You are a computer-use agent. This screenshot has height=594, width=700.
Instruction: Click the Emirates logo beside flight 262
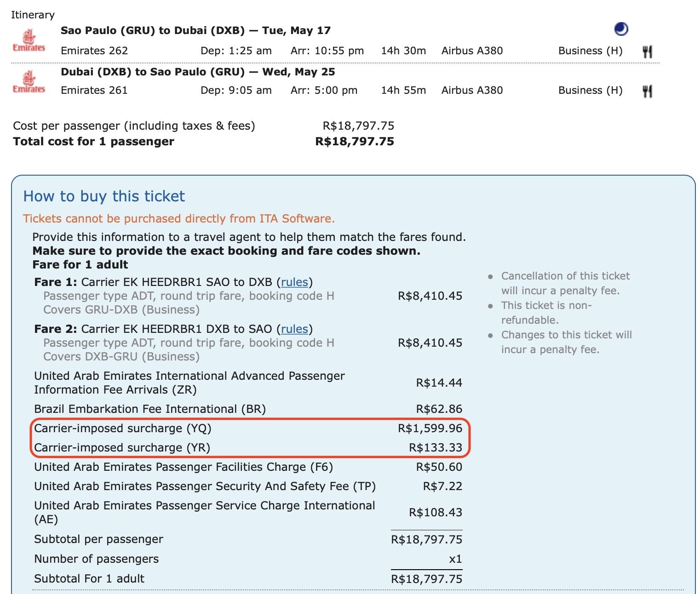pos(29,40)
